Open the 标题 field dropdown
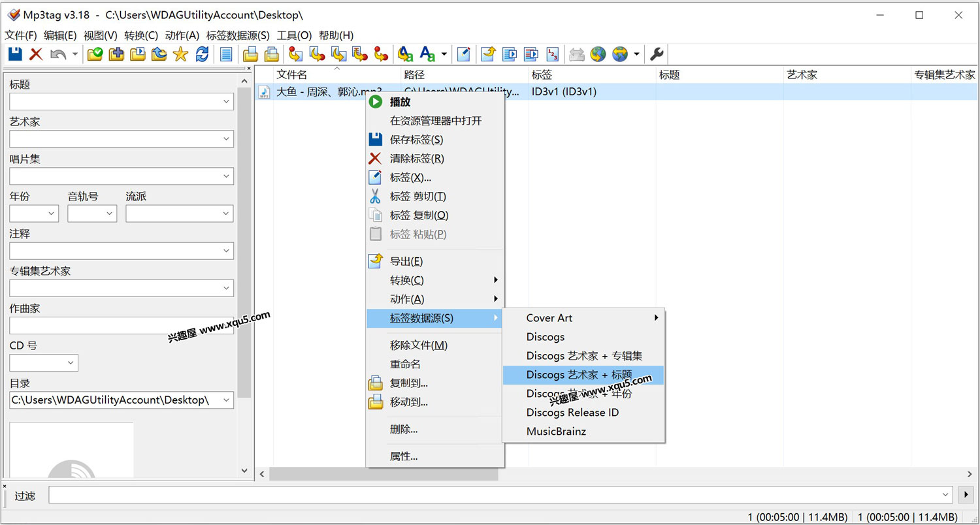980x525 pixels. [226, 102]
